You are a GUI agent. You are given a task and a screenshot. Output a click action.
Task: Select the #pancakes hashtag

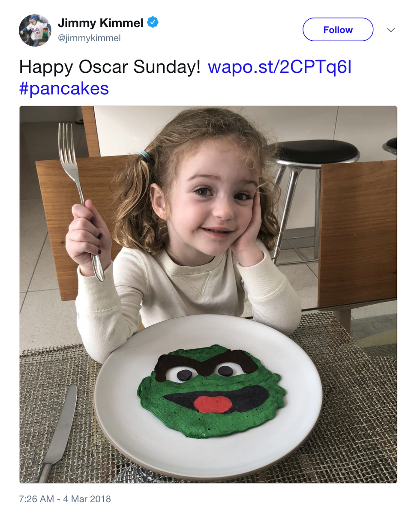pos(64,88)
